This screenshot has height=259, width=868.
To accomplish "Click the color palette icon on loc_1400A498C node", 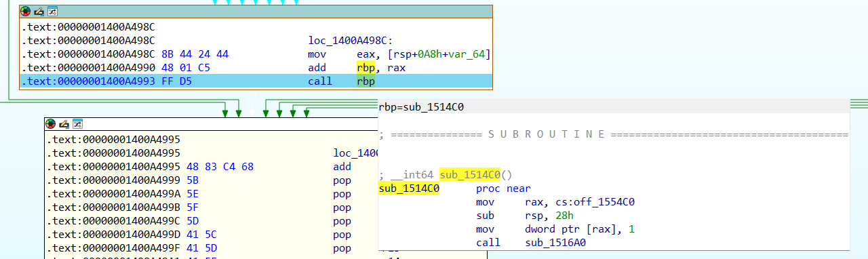I will [26, 12].
